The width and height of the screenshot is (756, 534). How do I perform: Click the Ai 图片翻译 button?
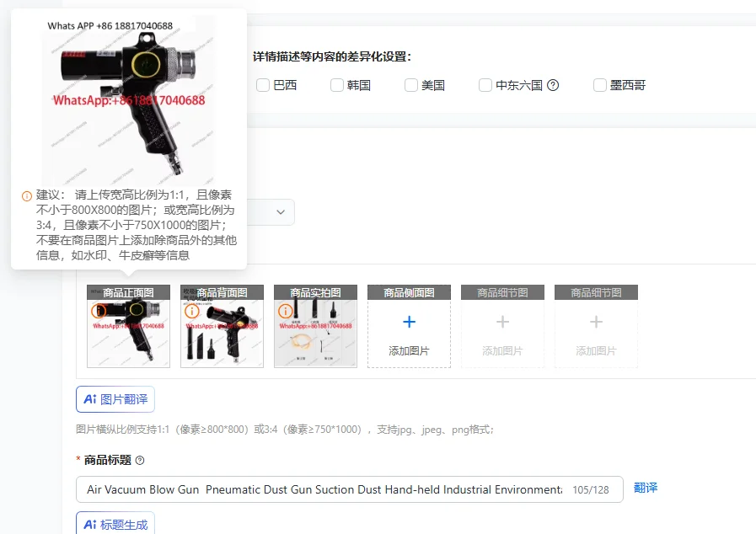click(x=119, y=399)
